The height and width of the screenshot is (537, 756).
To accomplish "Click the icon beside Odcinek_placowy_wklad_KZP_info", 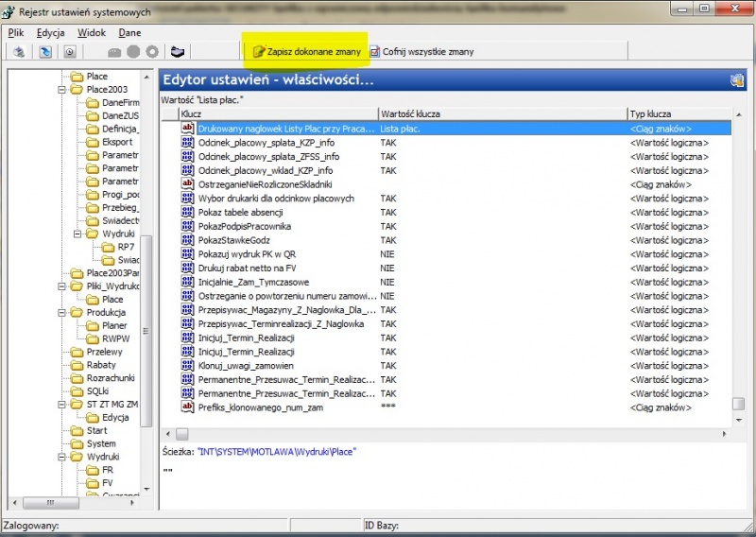I will click(x=187, y=170).
